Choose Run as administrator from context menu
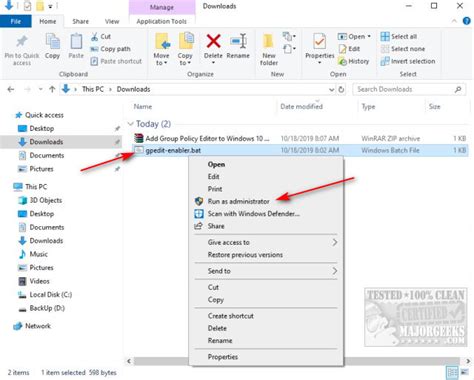Viewport: 474px width, 380px height. pyautogui.click(x=238, y=201)
